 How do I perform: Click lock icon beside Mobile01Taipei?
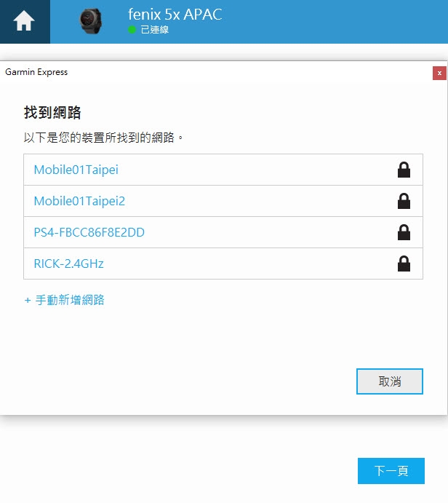click(x=404, y=170)
